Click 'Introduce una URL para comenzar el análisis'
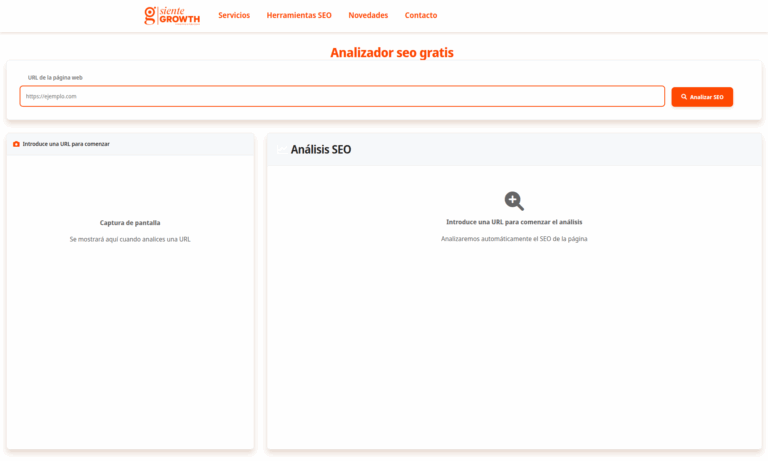The image size is (768, 461). coord(514,222)
